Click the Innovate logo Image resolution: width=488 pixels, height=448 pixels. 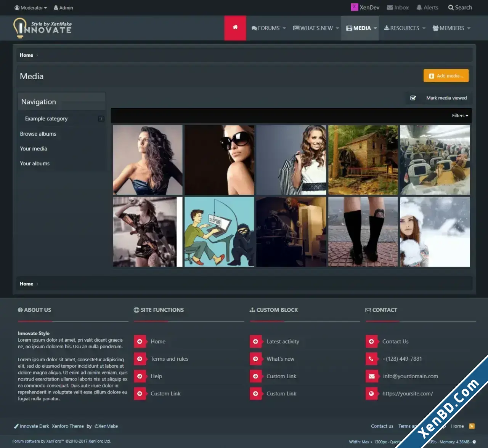tap(42, 28)
